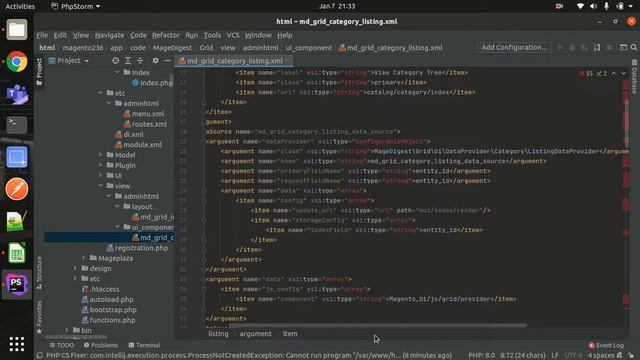
Task: Click the red error count indicator in the editor
Action: (x=586, y=73)
